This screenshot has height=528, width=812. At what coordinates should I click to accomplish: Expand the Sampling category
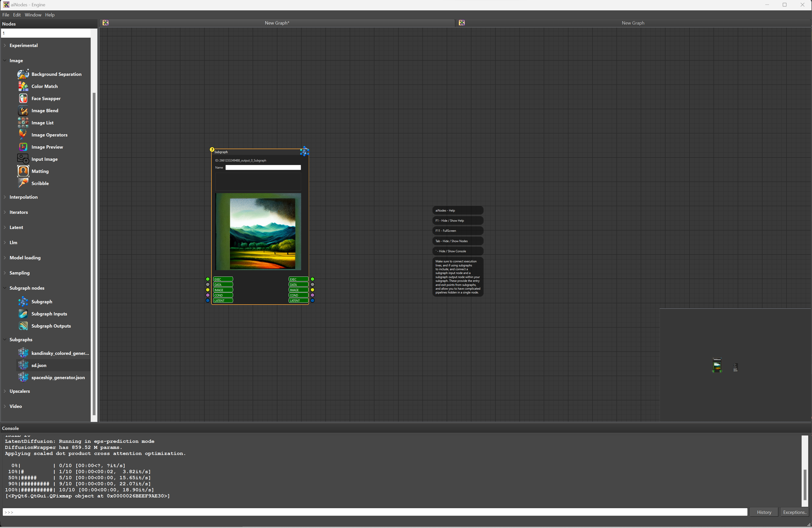(5, 273)
